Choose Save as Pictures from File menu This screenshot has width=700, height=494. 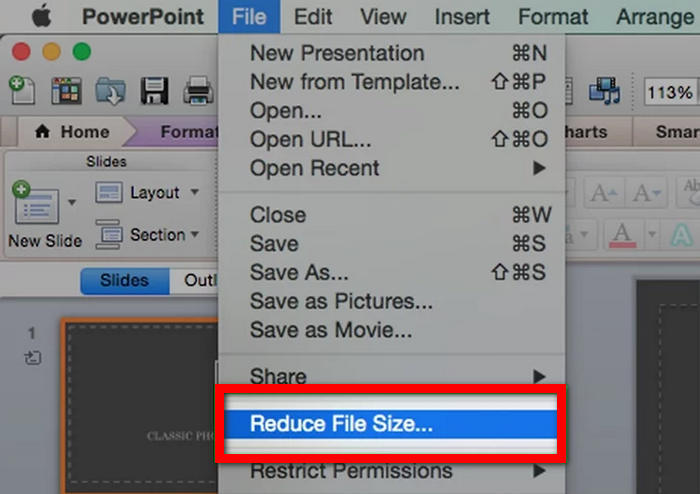tap(341, 301)
